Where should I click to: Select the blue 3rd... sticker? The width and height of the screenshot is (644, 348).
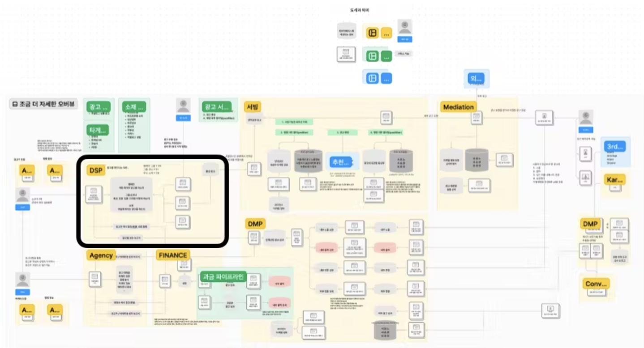point(615,147)
